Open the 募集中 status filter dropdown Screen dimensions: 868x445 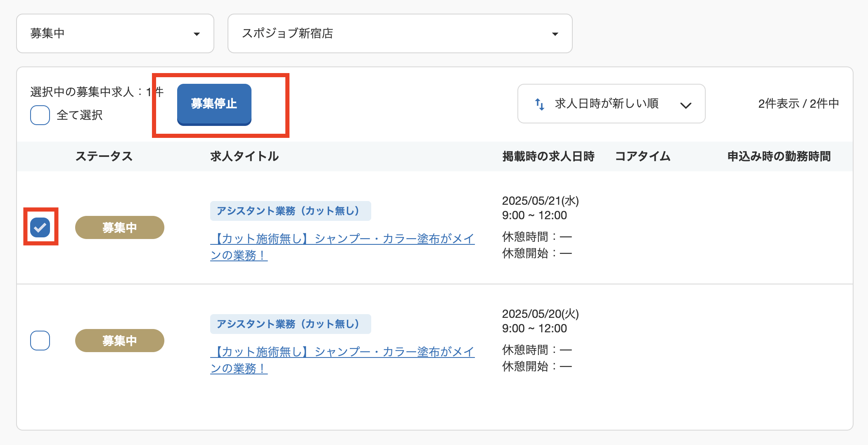coord(115,33)
